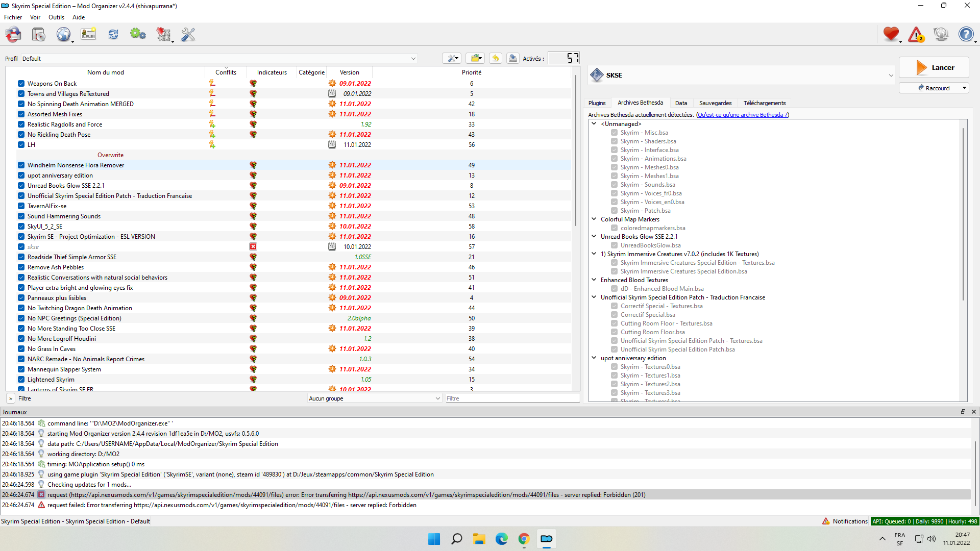This screenshot has height=551, width=980.
Task: Open the Profil Default dropdown
Action: pyautogui.click(x=219, y=59)
